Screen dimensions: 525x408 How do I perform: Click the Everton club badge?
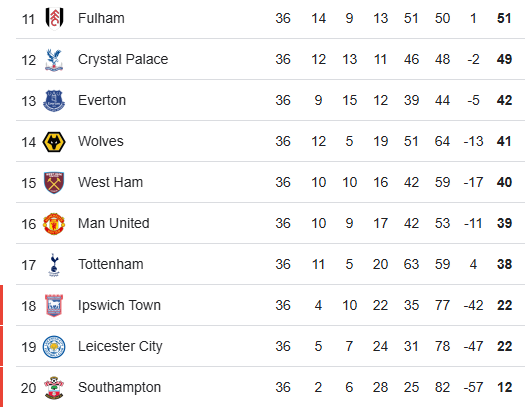(54, 101)
